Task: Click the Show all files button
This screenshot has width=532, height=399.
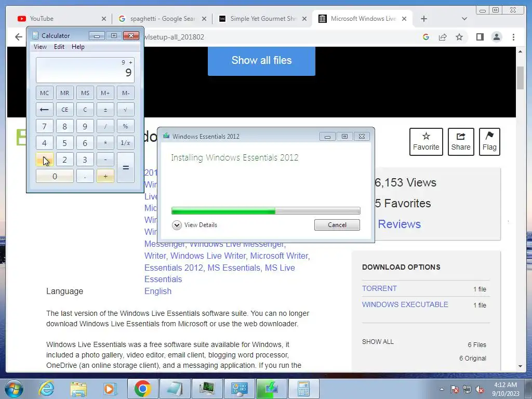Action: coord(261,60)
